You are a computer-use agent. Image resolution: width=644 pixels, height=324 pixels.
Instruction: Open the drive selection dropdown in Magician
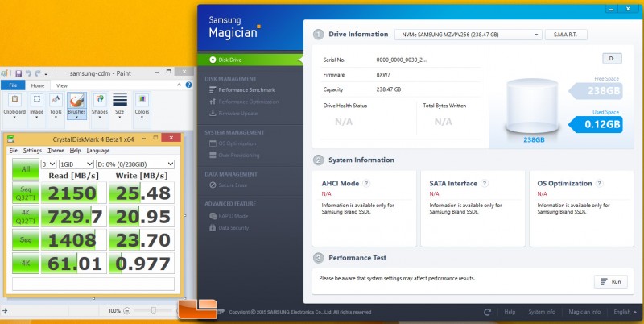click(x=468, y=35)
